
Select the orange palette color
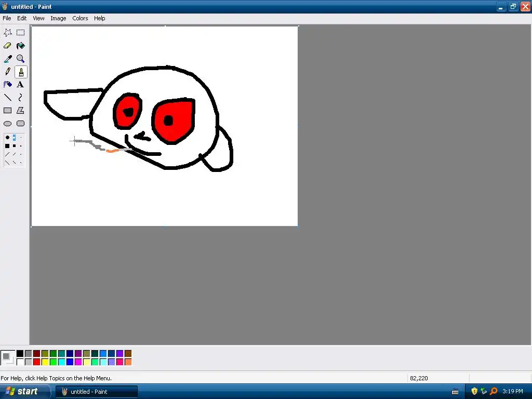(x=128, y=362)
